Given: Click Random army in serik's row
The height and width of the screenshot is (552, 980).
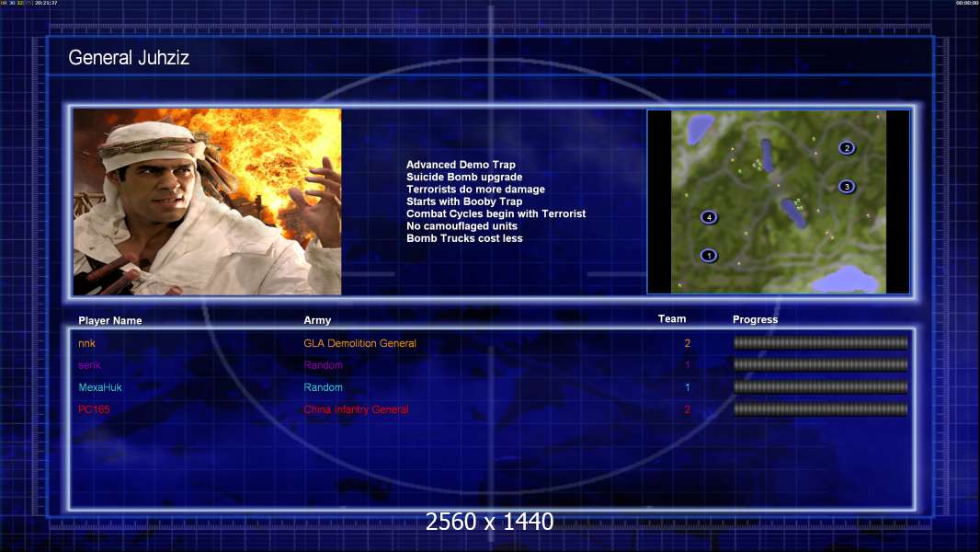Looking at the screenshot, I should click(323, 365).
